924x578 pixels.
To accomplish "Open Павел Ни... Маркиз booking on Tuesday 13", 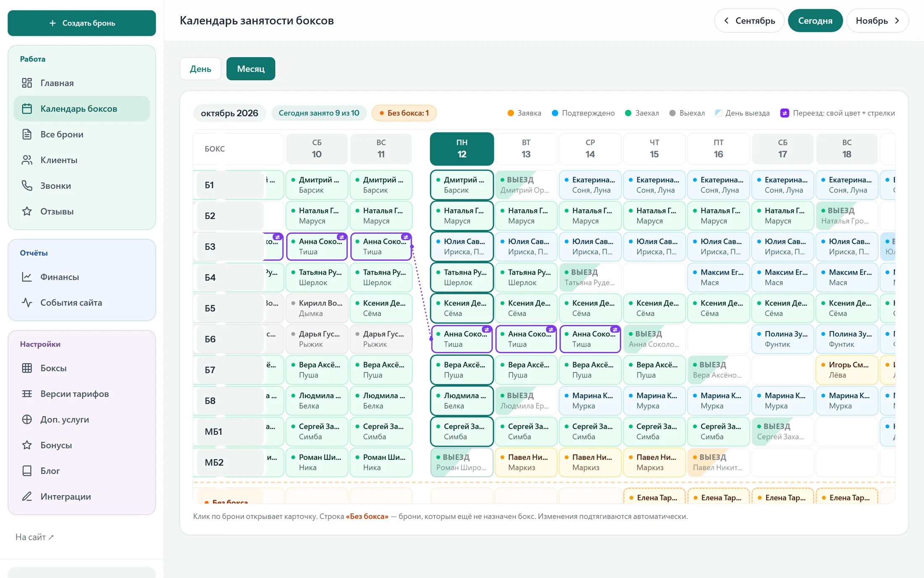I will tap(526, 462).
